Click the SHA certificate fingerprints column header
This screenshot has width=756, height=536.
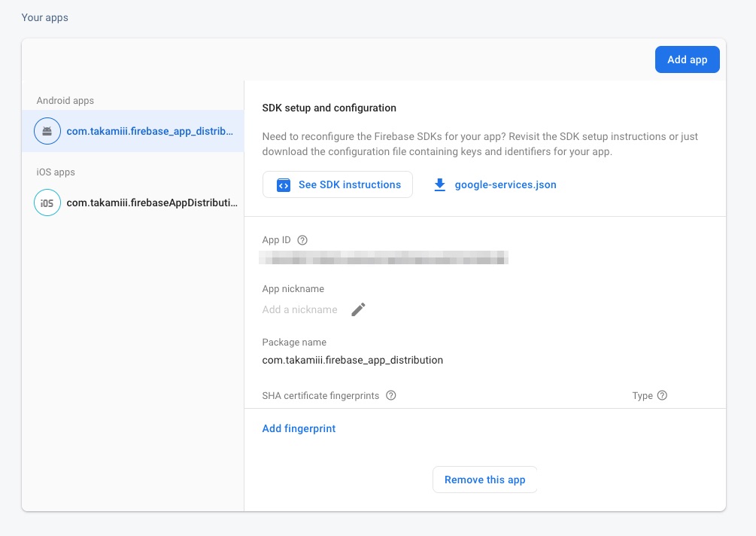320,396
